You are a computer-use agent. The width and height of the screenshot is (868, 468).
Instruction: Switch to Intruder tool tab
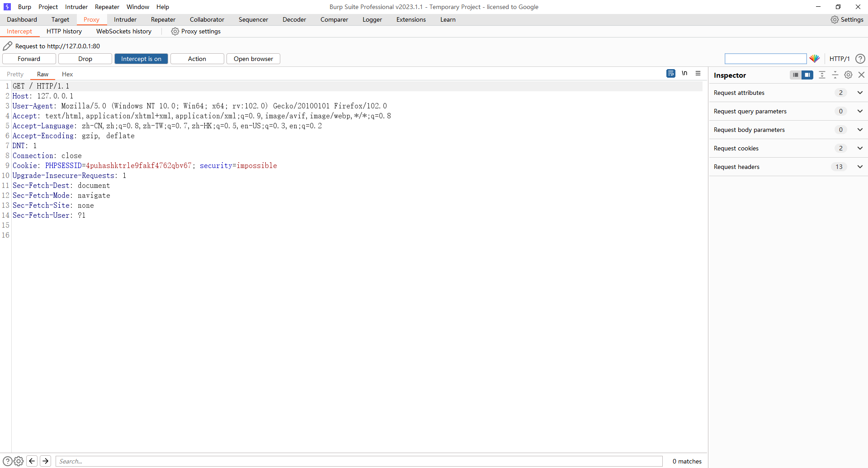(125, 19)
